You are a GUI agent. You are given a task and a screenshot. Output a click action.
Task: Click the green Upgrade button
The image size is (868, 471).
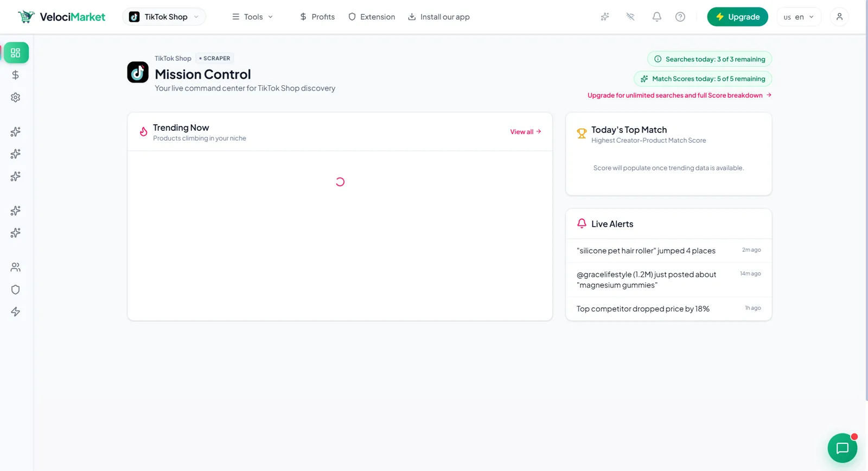(x=738, y=17)
